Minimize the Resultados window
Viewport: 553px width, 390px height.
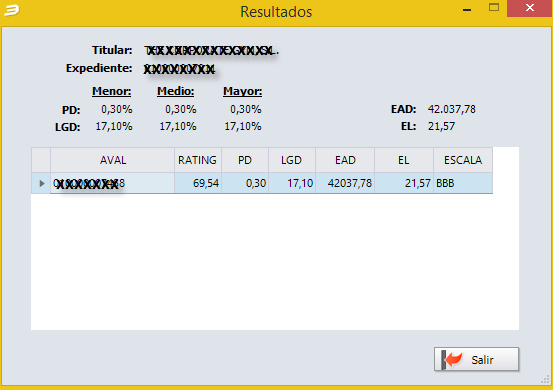click(467, 10)
